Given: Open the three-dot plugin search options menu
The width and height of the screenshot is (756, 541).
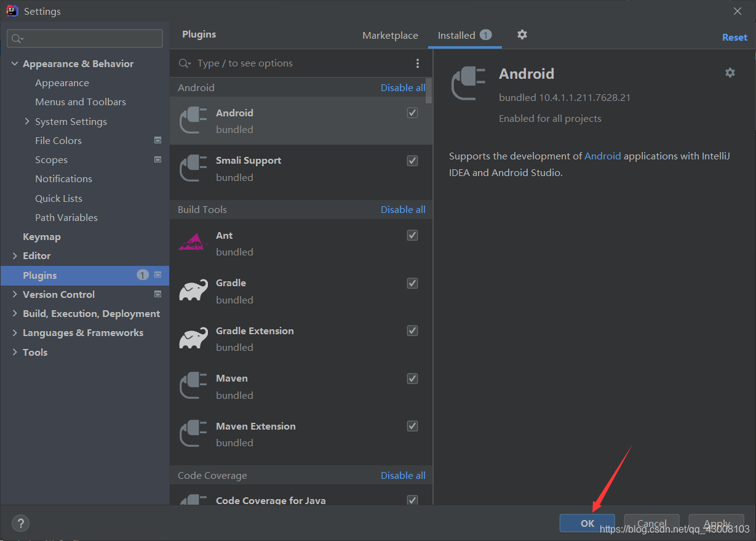Looking at the screenshot, I should pos(418,63).
